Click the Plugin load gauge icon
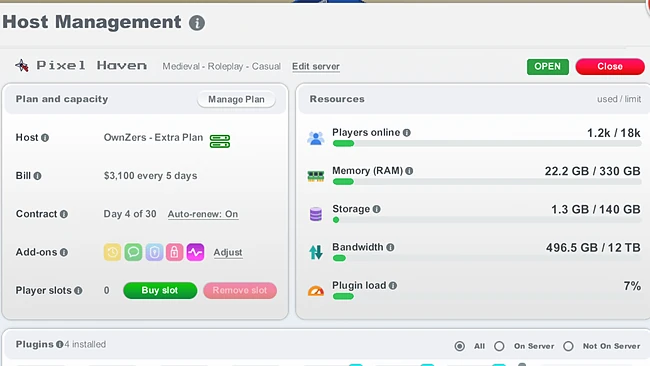The image size is (650, 366). (315, 291)
